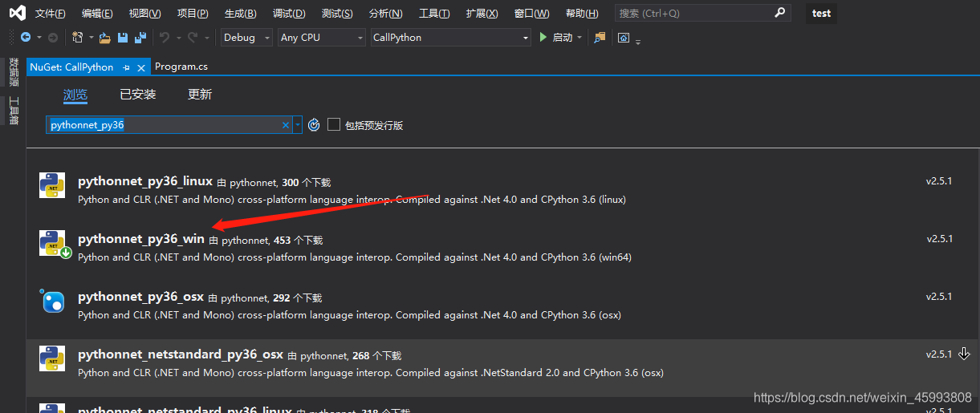Open the 数据源 side panel tab
Screen dimensions: 980x413
tap(13, 71)
